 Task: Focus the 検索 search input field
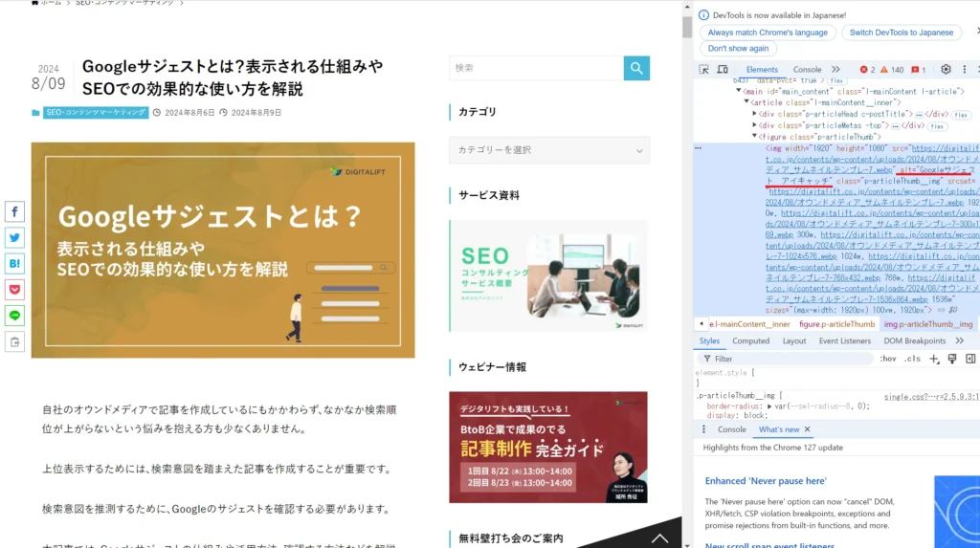coord(536,68)
